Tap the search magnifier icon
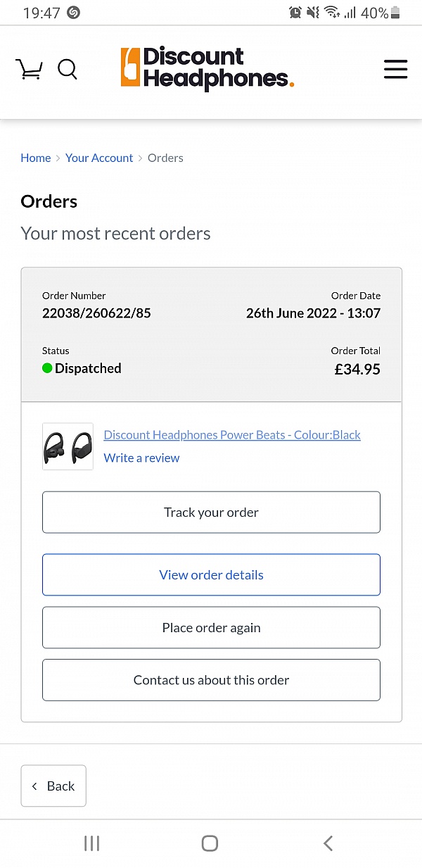The width and height of the screenshot is (422, 868). tap(68, 69)
